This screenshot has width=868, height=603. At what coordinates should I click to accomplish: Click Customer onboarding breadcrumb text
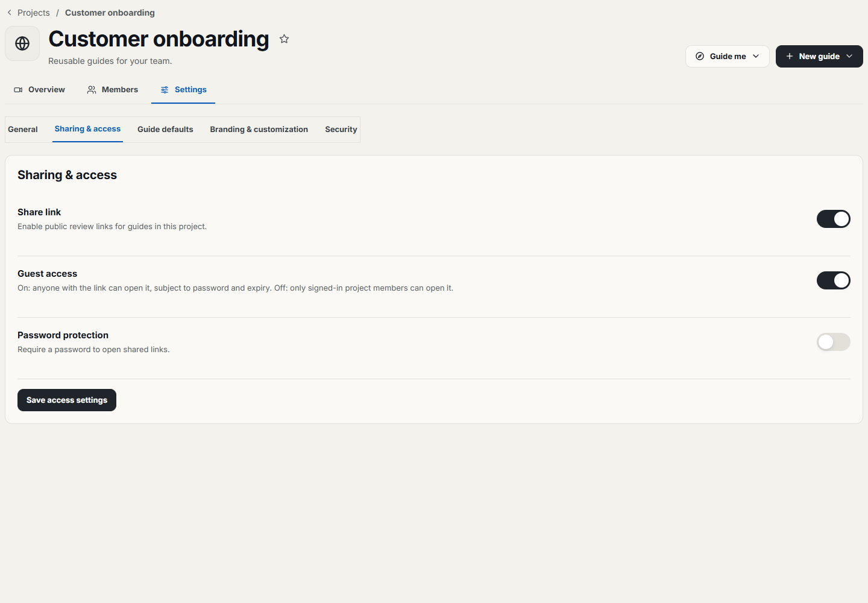point(110,13)
